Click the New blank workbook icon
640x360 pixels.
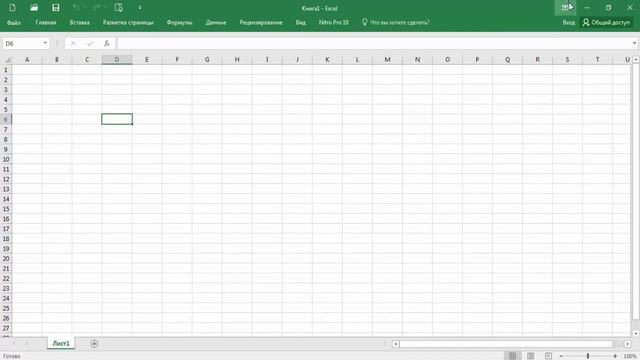click(x=12, y=7)
